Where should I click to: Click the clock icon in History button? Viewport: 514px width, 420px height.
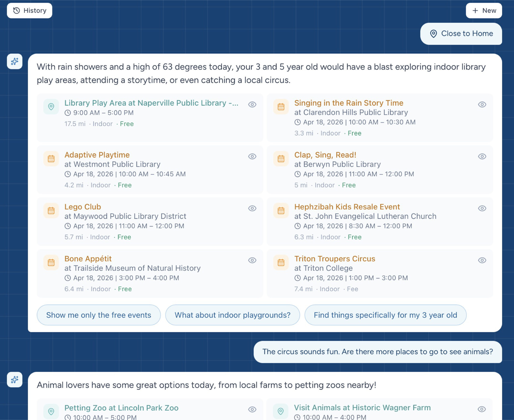pyautogui.click(x=16, y=11)
